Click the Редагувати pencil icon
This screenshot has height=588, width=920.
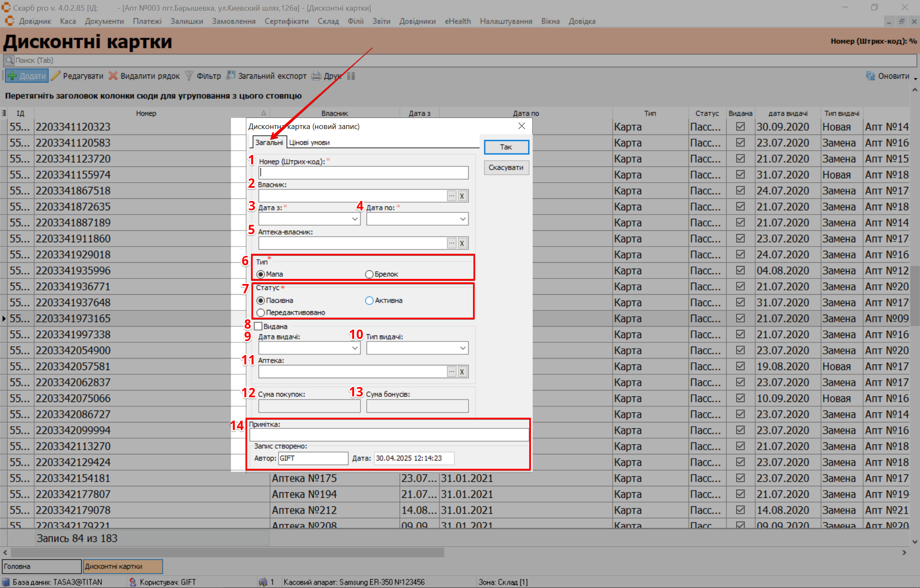pos(56,76)
